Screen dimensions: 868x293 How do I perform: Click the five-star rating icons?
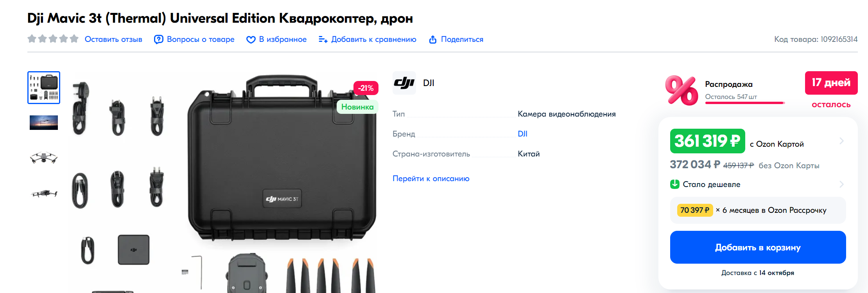coord(53,39)
